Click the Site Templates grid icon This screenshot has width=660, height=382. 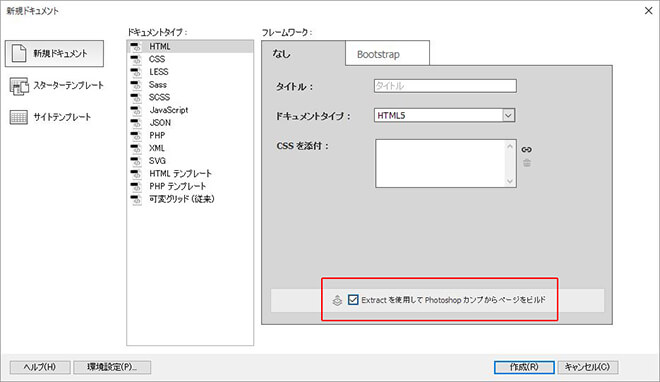[x=19, y=117]
